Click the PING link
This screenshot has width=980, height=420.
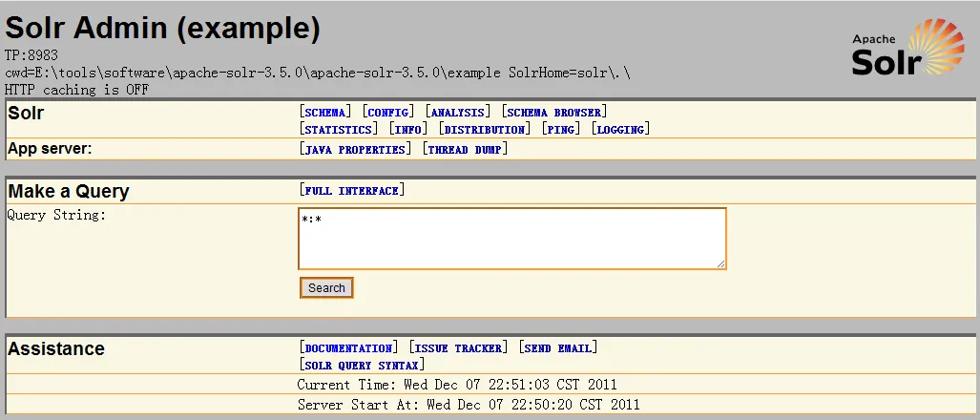pos(561,130)
